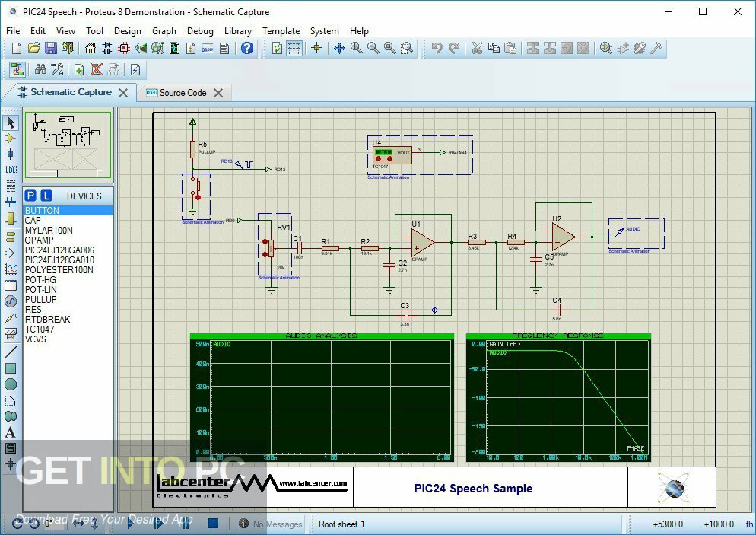Select VCVS in the devices list
This screenshot has height=535, width=756.
pyautogui.click(x=68, y=339)
